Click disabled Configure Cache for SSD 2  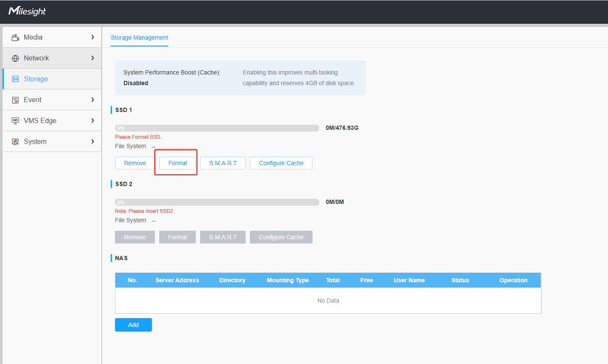[281, 237]
